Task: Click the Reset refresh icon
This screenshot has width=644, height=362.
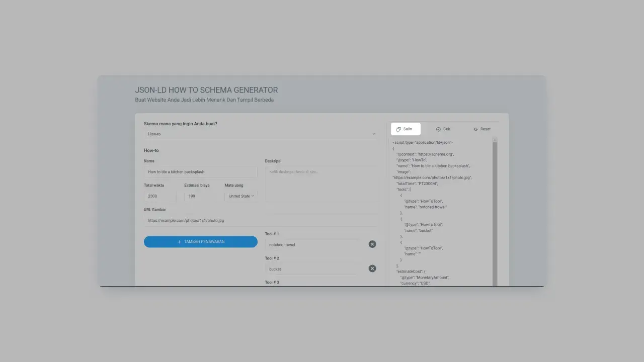Action: [x=475, y=129]
